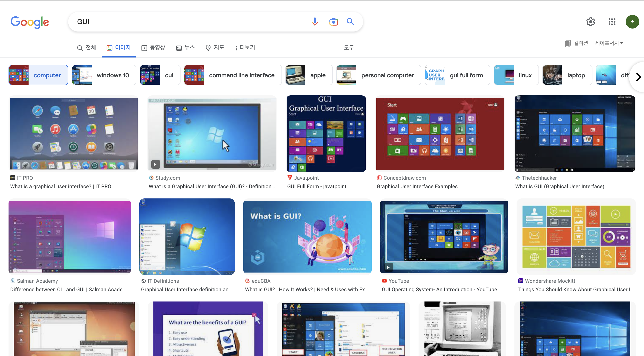Open the eduCBA What is GUI image
644x356 pixels.
[307, 236]
